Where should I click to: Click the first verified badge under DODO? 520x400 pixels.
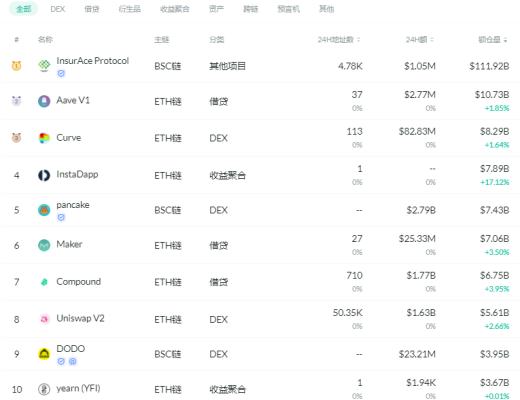tap(61, 361)
